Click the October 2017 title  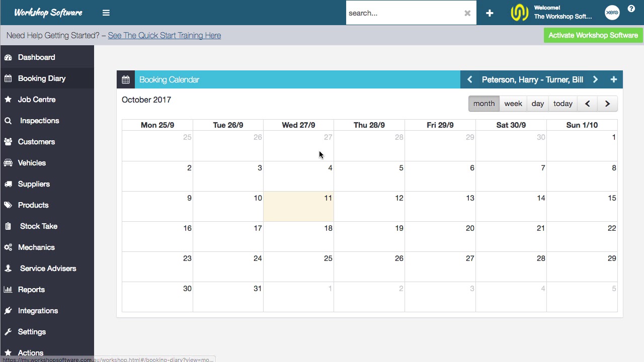pos(146,100)
